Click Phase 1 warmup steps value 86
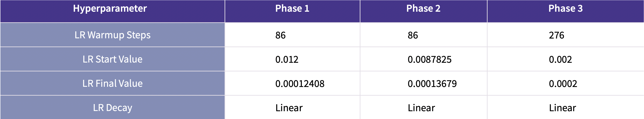The image size is (644, 119). [x=281, y=35]
